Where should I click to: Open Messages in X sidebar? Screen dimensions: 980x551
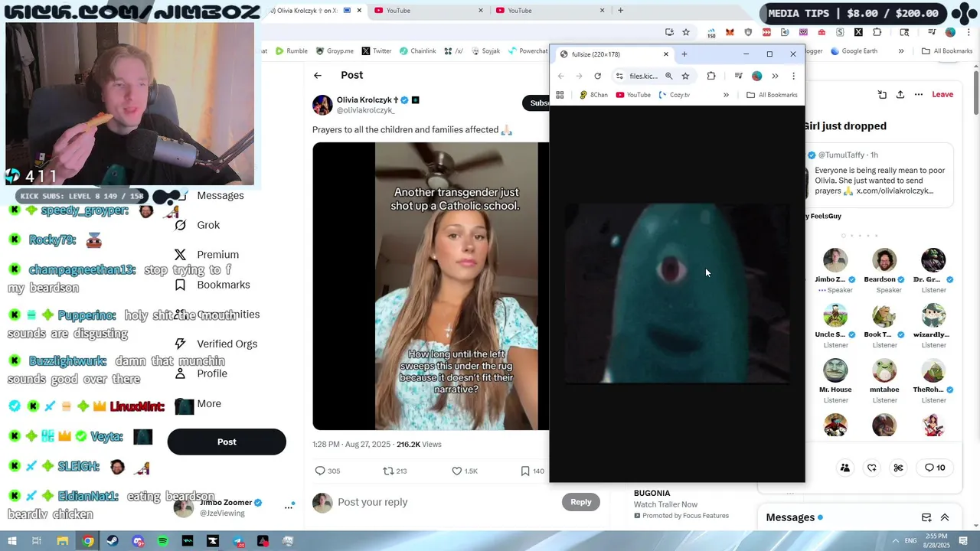point(220,195)
